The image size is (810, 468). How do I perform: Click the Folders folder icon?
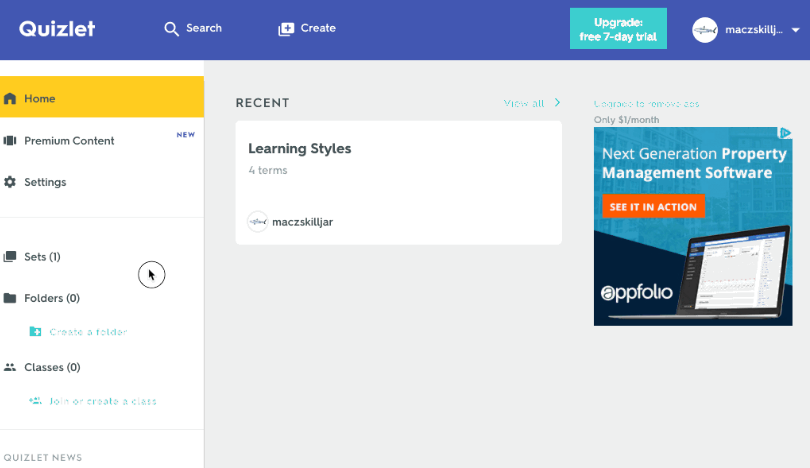[10, 298]
